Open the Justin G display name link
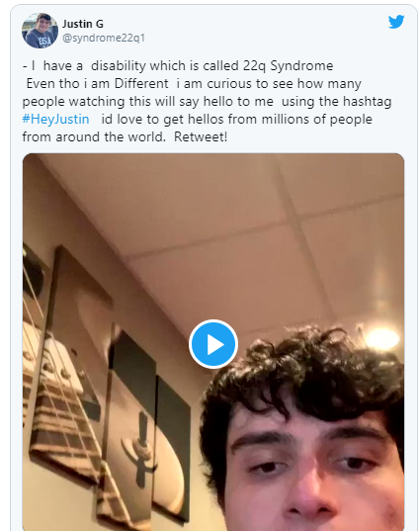Viewport: 420px width, 531px height. 83,24
